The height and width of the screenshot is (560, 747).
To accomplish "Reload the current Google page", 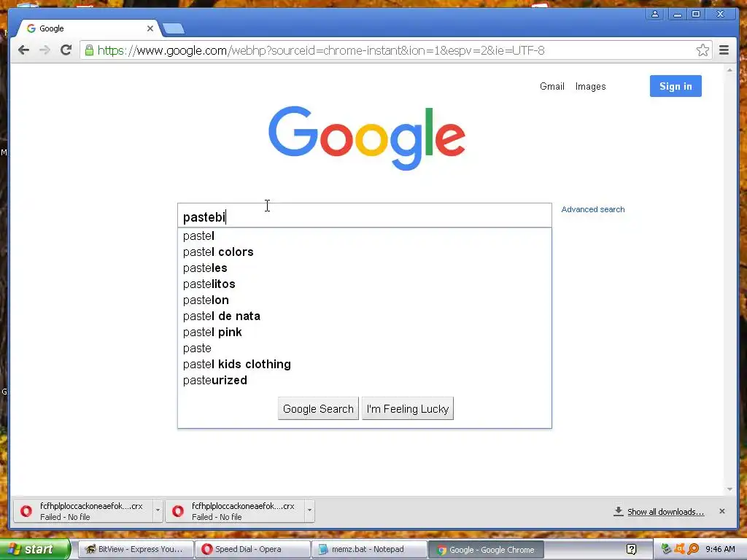I will click(66, 50).
